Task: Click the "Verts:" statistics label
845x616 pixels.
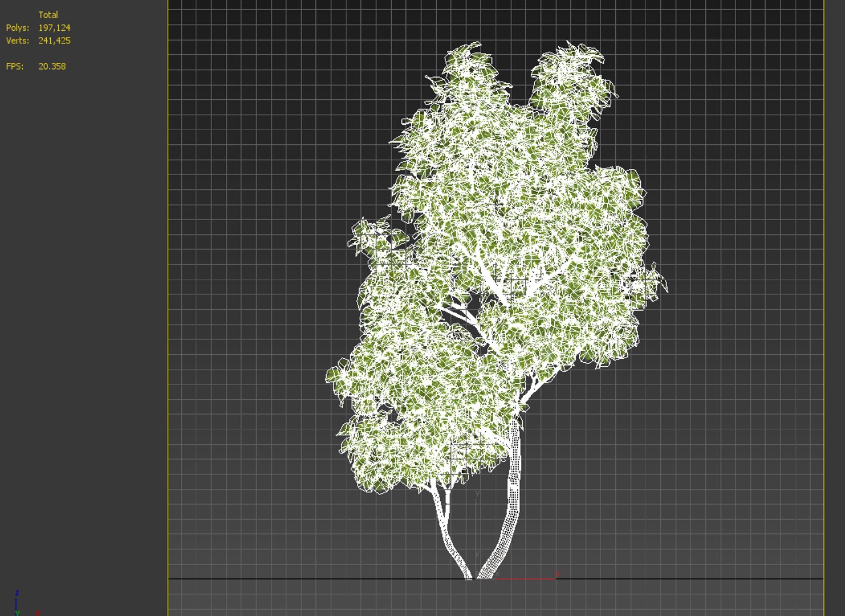Action: (18, 41)
